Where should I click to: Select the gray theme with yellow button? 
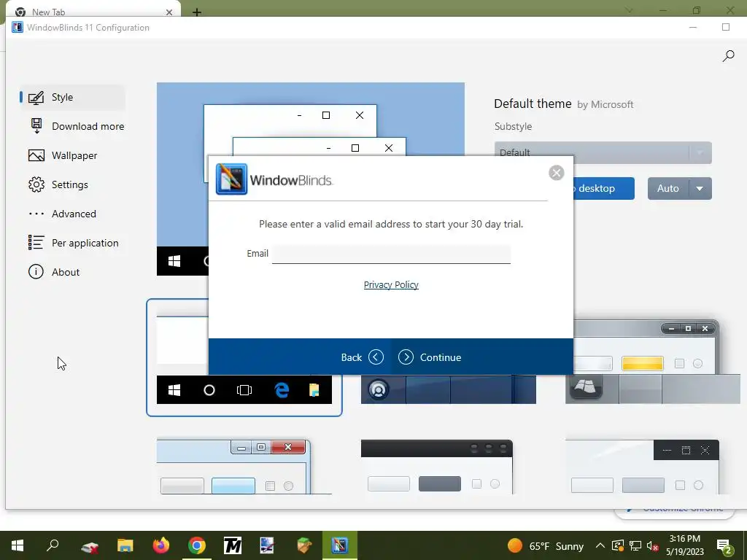tap(653, 362)
